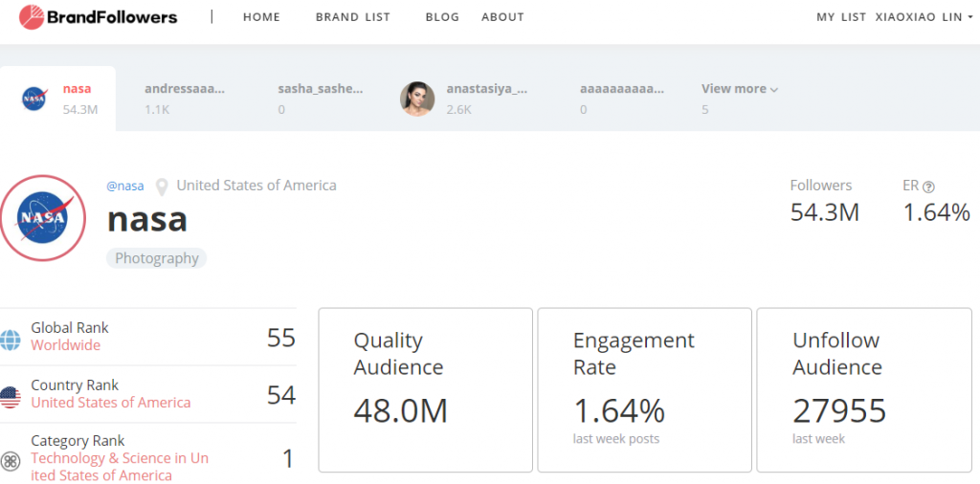The height and width of the screenshot is (484, 980).
Task: Expand the View more accounts dropdown
Action: pyautogui.click(x=740, y=89)
